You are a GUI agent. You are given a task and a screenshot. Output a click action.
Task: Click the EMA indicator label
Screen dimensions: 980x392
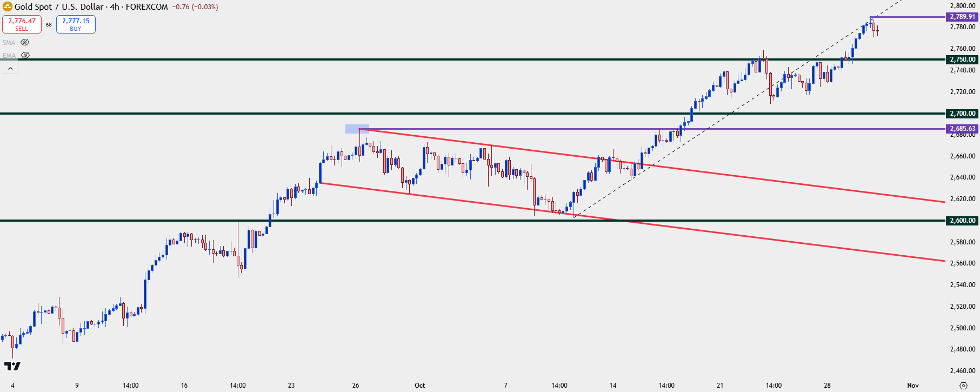tap(9, 56)
